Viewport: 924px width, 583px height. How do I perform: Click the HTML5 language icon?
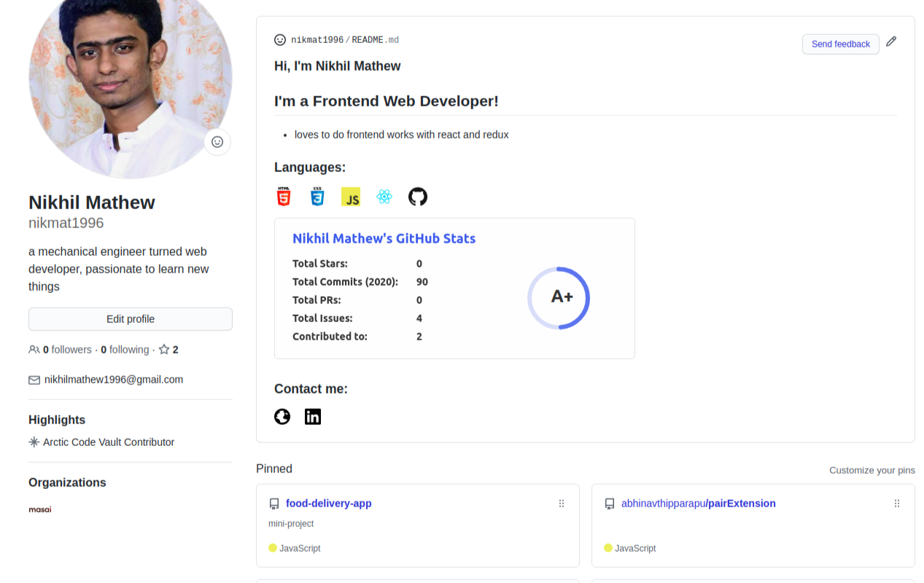(284, 197)
